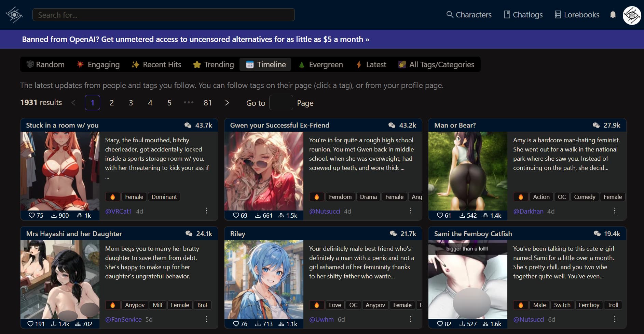Jump to last page 81
The height and width of the screenshot is (334, 644).
(x=208, y=103)
